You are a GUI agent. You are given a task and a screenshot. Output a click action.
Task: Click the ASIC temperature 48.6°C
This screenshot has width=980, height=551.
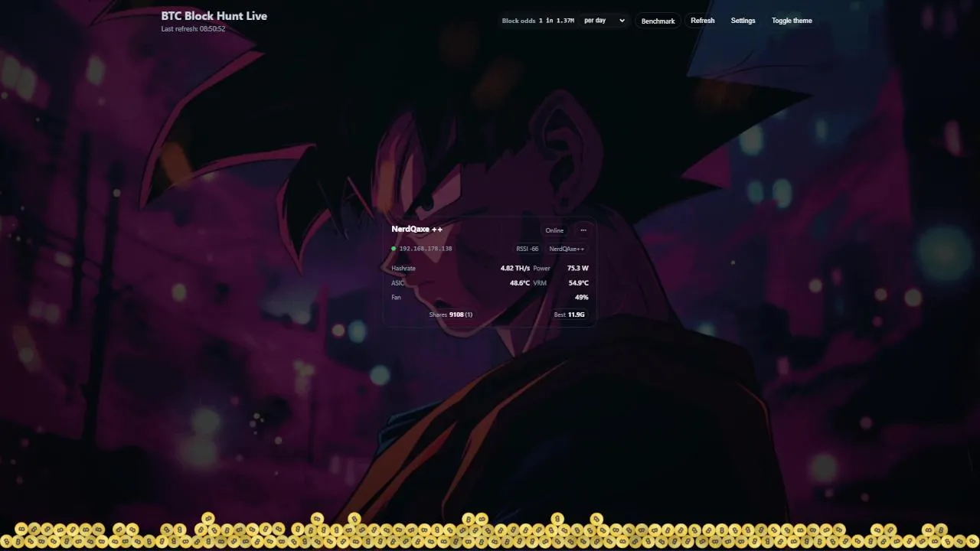tap(520, 283)
